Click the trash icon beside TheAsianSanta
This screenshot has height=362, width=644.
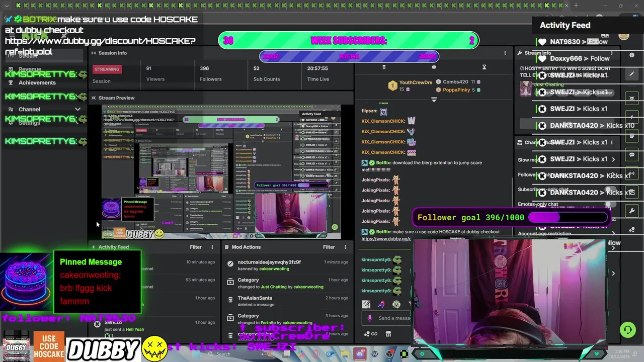pyautogui.click(x=230, y=301)
